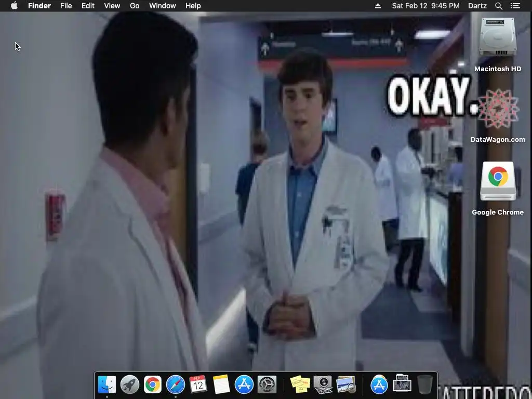Click the date and time Sat Feb 12
Image resolution: width=532 pixels, height=399 pixels.
click(426, 6)
